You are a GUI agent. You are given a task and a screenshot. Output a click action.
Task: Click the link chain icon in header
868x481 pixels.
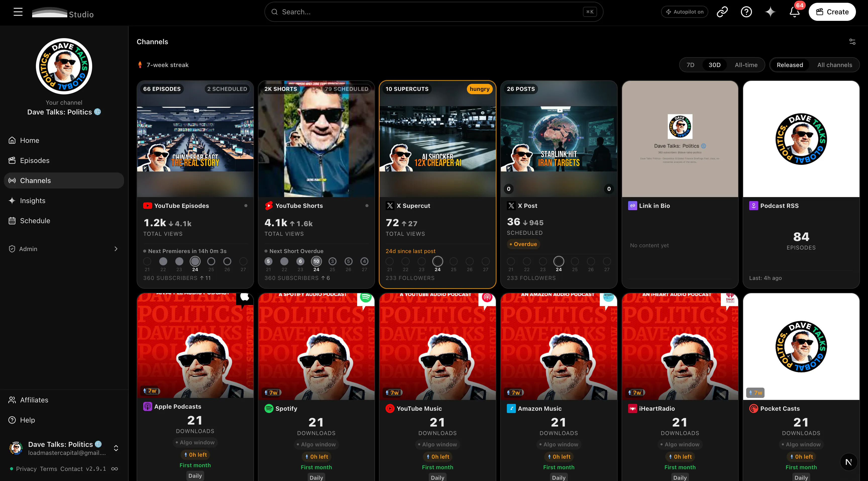point(722,12)
